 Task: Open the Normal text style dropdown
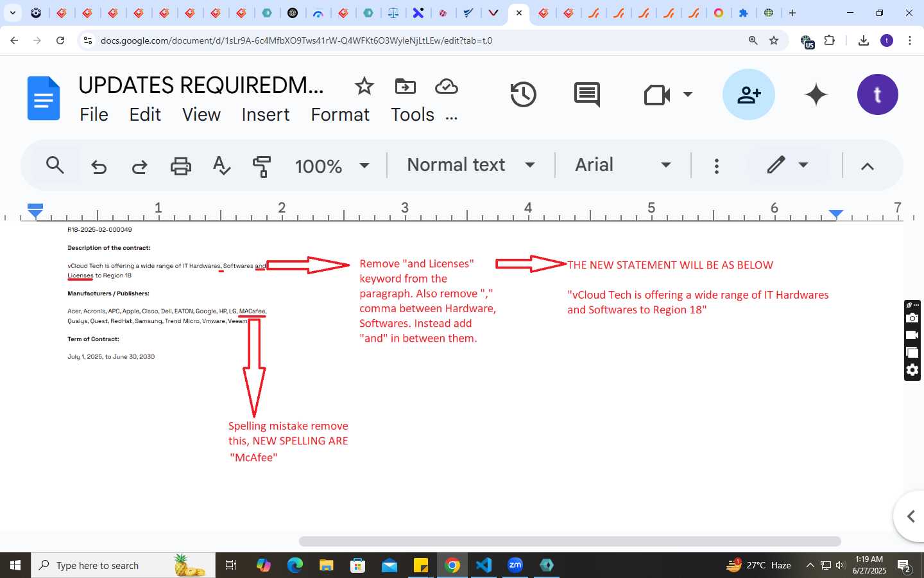(471, 165)
